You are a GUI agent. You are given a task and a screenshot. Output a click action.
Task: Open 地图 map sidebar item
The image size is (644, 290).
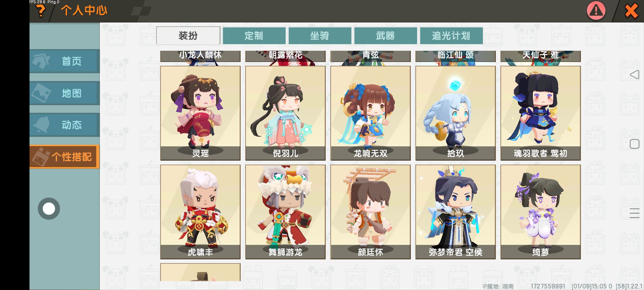click(64, 93)
